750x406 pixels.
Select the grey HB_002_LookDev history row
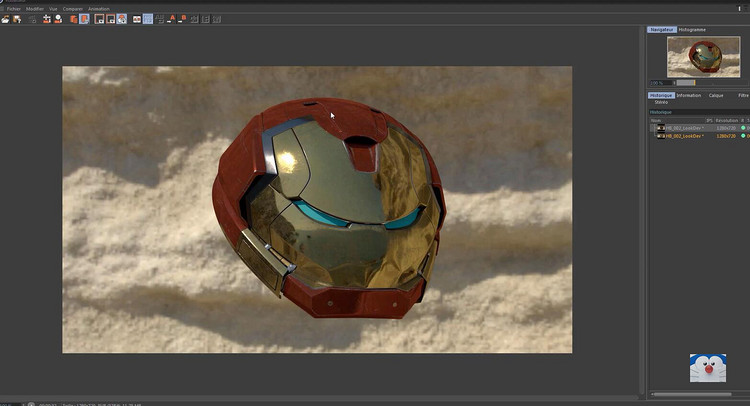pos(699,128)
